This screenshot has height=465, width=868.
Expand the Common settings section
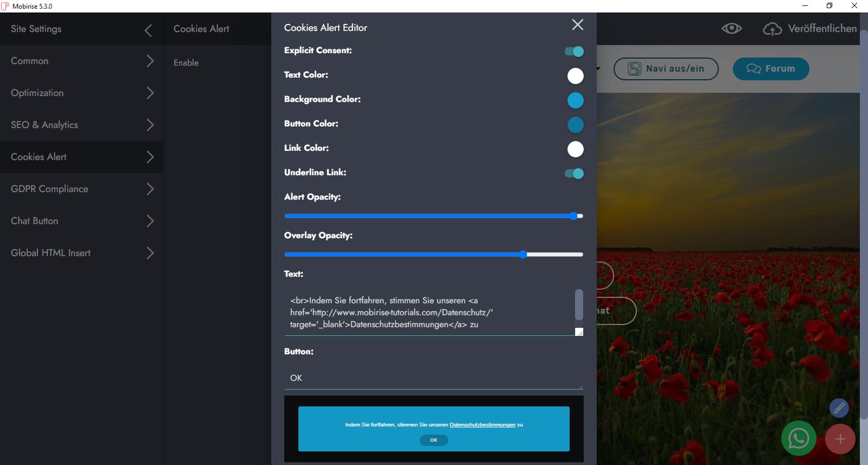pos(81,61)
